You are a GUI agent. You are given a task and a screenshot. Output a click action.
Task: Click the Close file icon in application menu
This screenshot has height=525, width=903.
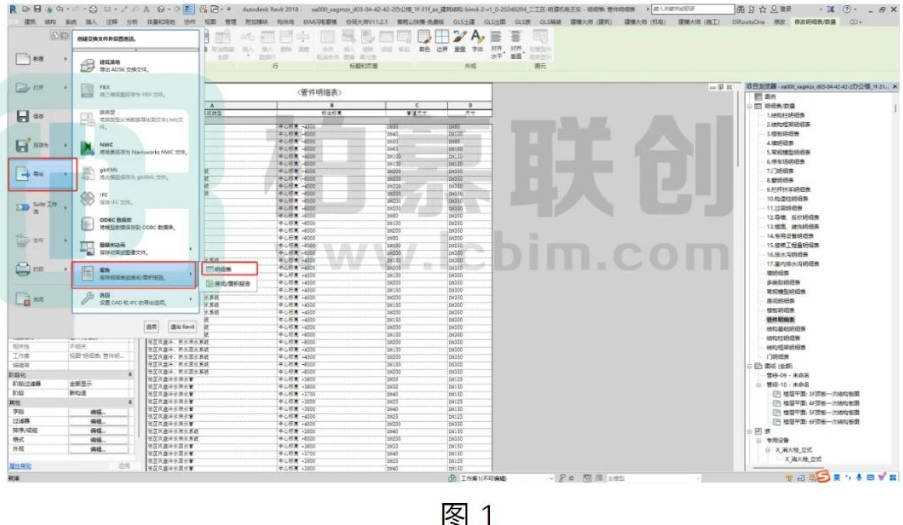[x=22, y=299]
